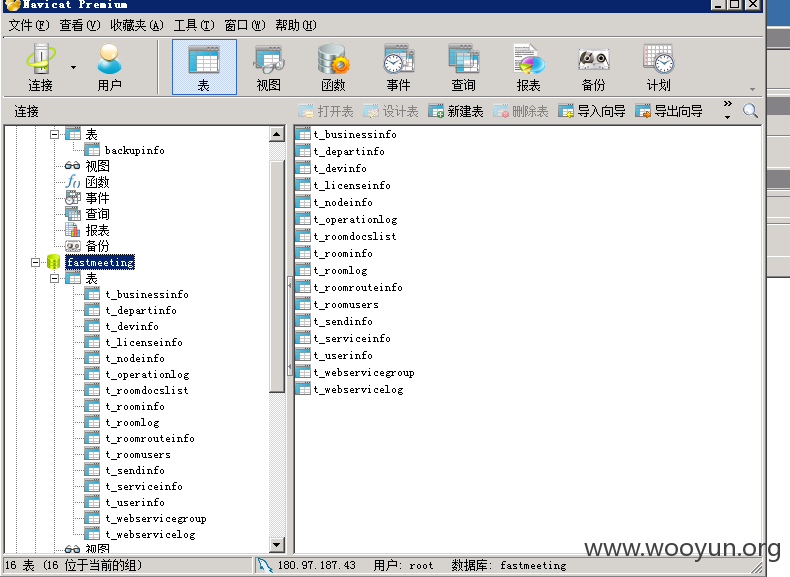Click t_businessinfo table icon in right list
Image resolution: width=790 pixels, height=577 pixels.
coord(303,135)
